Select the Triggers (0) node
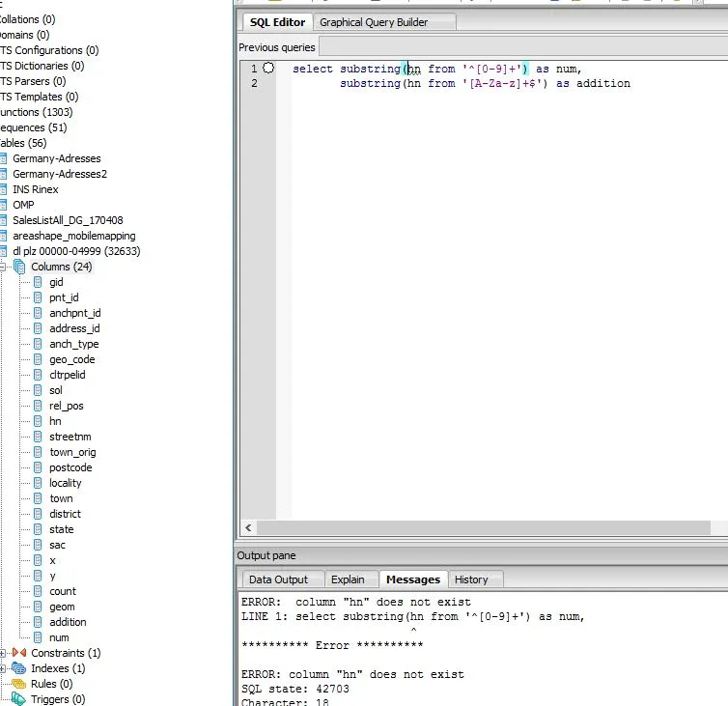728x706 pixels. [58, 699]
